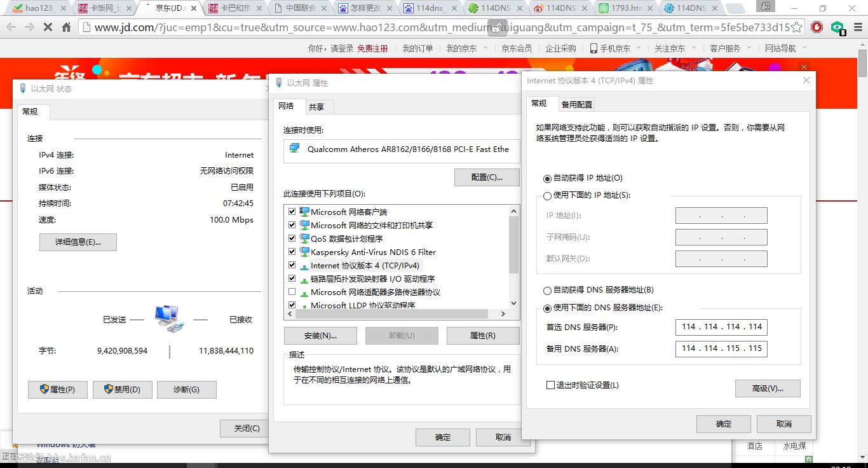Click the 高级(V)... button
Image resolution: width=868 pixels, height=468 pixels.
(x=768, y=389)
